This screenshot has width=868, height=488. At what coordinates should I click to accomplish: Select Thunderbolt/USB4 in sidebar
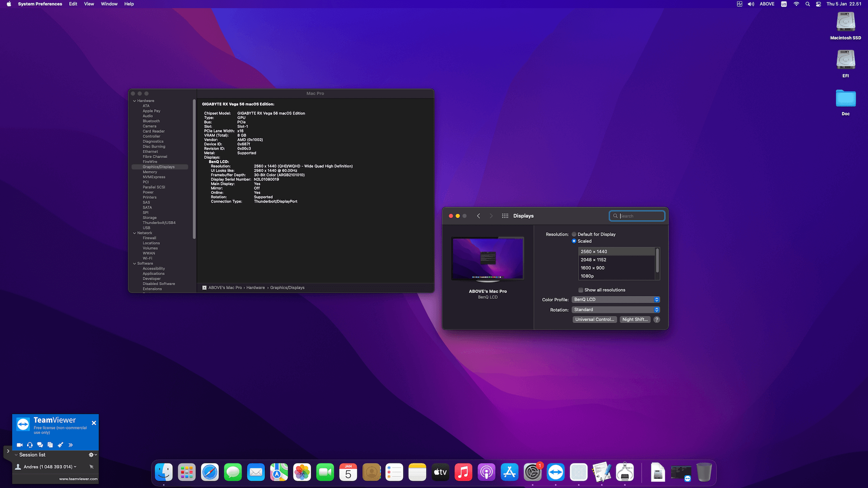tap(159, 223)
